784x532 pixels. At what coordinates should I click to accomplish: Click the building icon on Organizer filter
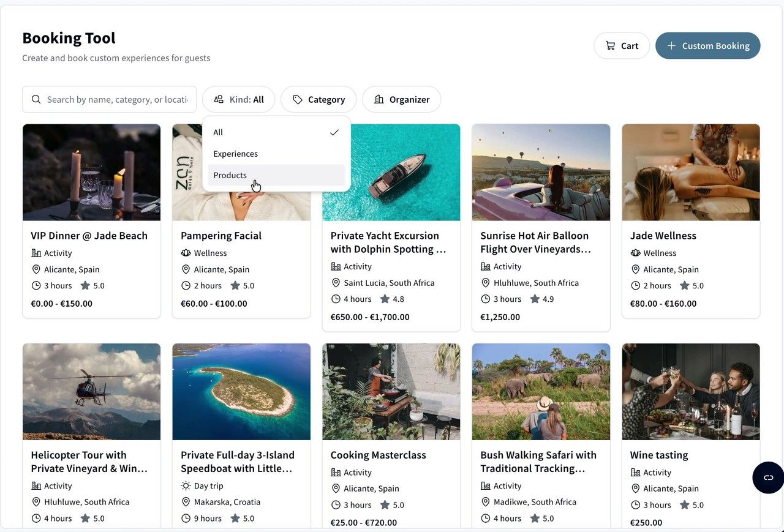[x=379, y=99]
